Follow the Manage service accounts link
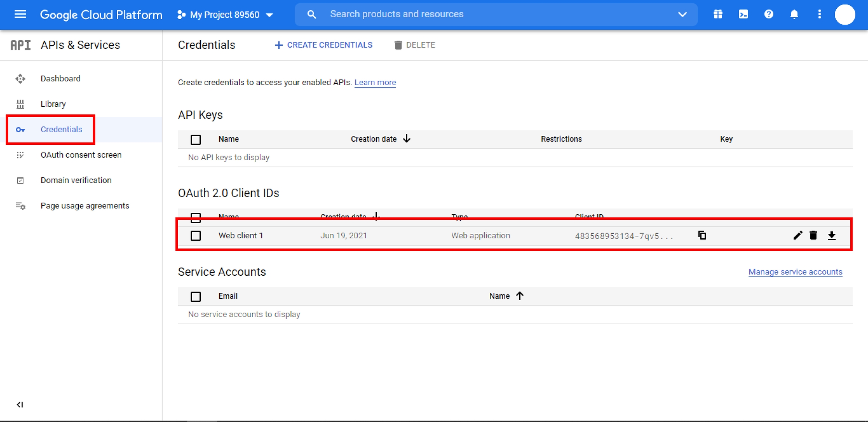This screenshot has height=422, width=868. (795, 272)
